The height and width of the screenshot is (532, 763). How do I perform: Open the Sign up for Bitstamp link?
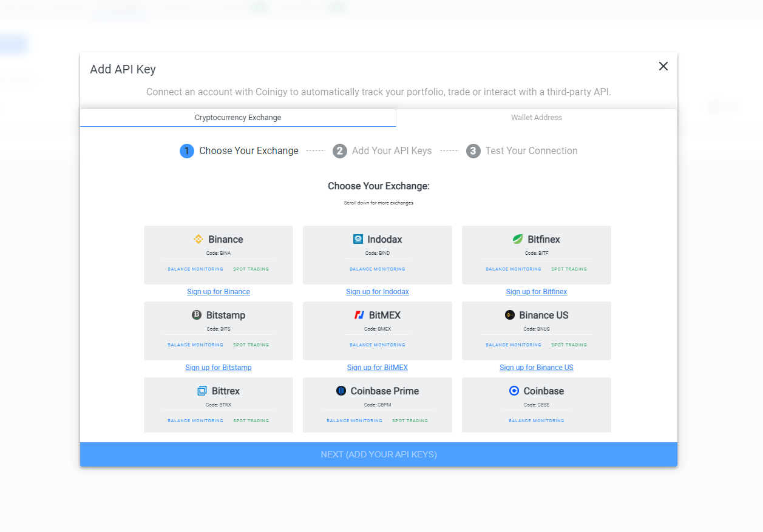(219, 368)
